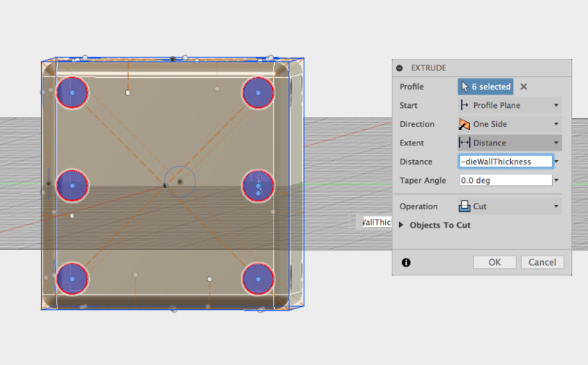
Task: Confirm extrude with OK
Action: tap(495, 262)
